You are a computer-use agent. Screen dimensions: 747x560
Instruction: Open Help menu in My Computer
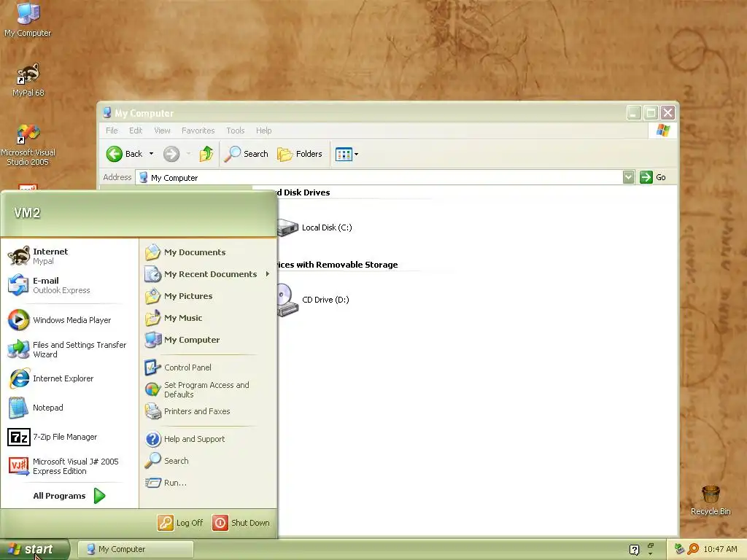click(x=263, y=131)
